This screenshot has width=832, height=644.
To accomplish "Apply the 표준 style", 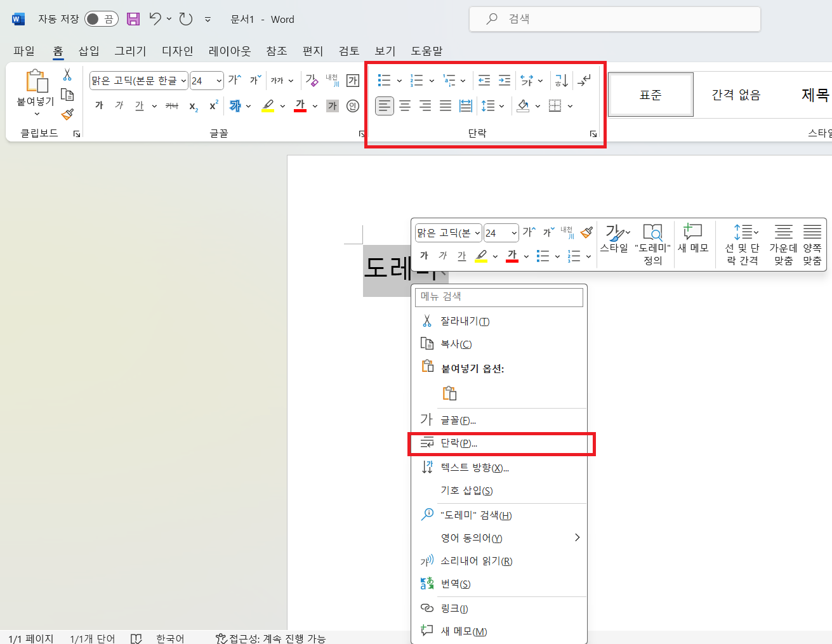I will 650,95.
